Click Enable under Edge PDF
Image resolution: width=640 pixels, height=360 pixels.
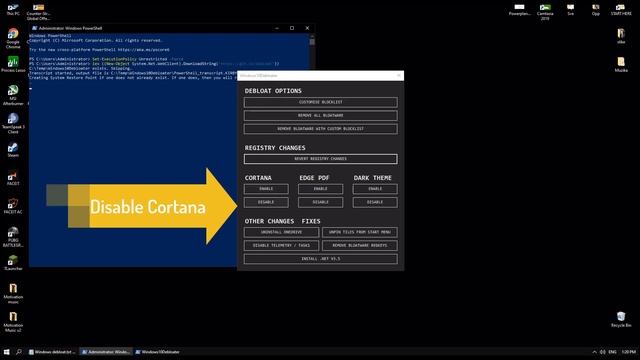pyautogui.click(x=320, y=189)
